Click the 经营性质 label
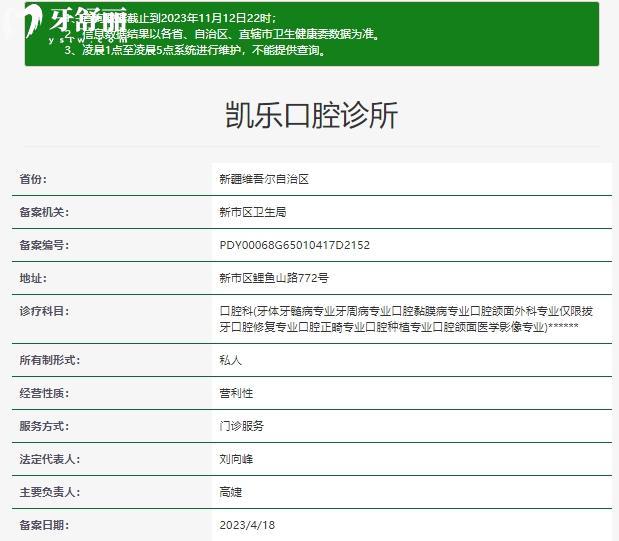This screenshot has height=541, width=619. coord(44,393)
